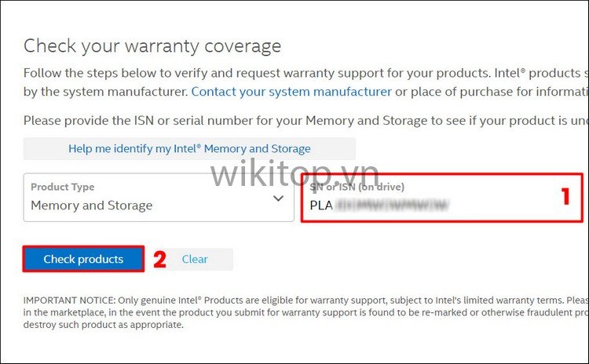Open 'Help me identify my Intel Memory and Storage'
This screenshot has height=364, width=589.
pyautogui.click(x=189, y=149)
